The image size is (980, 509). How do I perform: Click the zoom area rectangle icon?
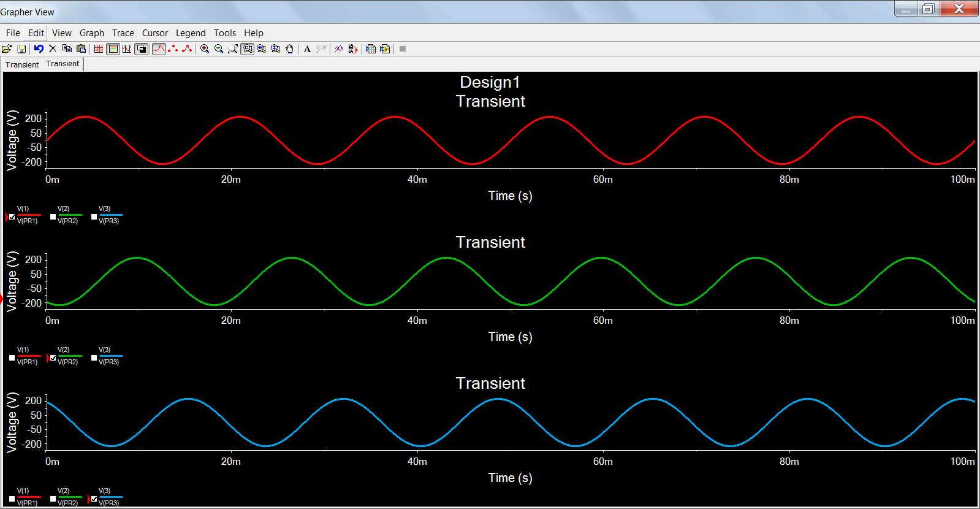click(x=248, y=49)
